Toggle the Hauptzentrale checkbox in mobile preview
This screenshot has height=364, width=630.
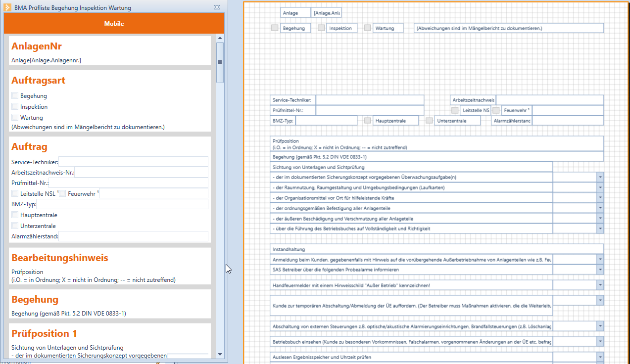pos(15,215)
